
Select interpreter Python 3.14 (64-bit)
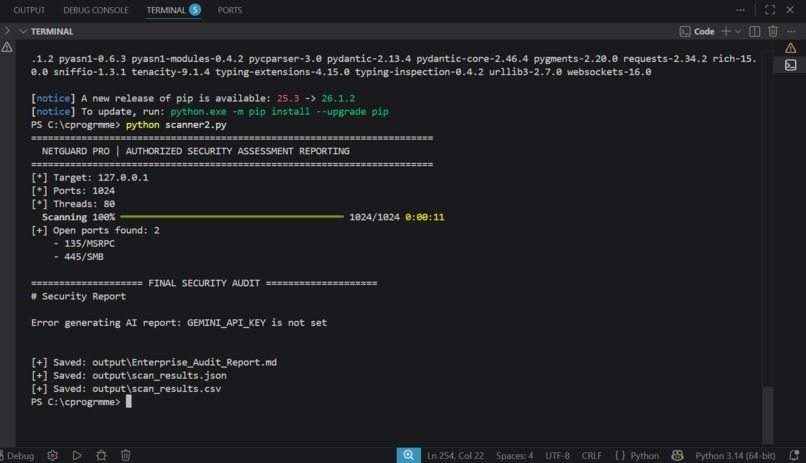tap(735, 456)
